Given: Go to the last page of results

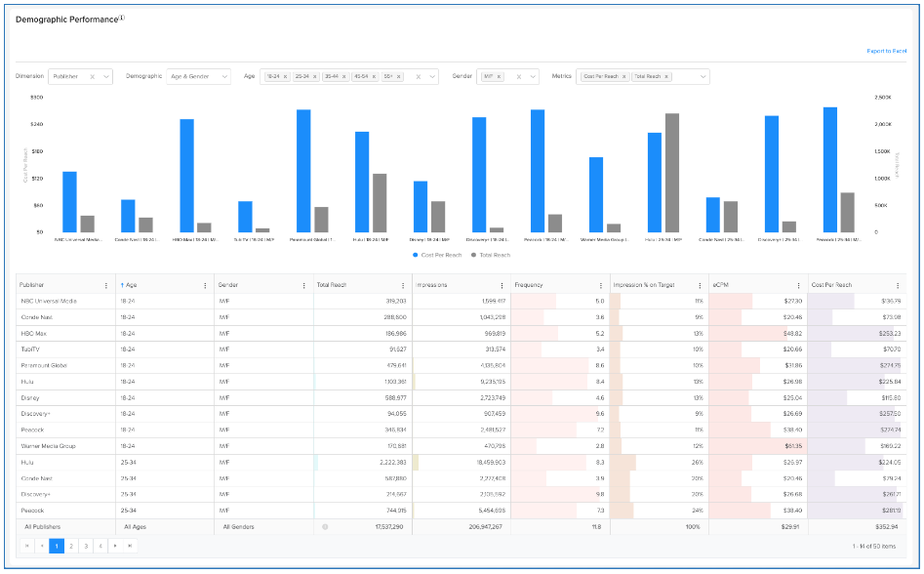Looking at the screenshot, I should click(x=130, y=546).
